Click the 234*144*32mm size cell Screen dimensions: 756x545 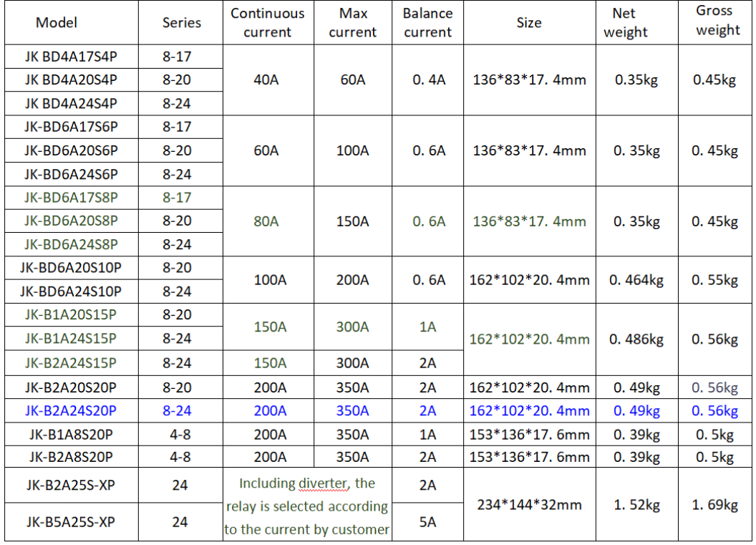tap(529, 505)
